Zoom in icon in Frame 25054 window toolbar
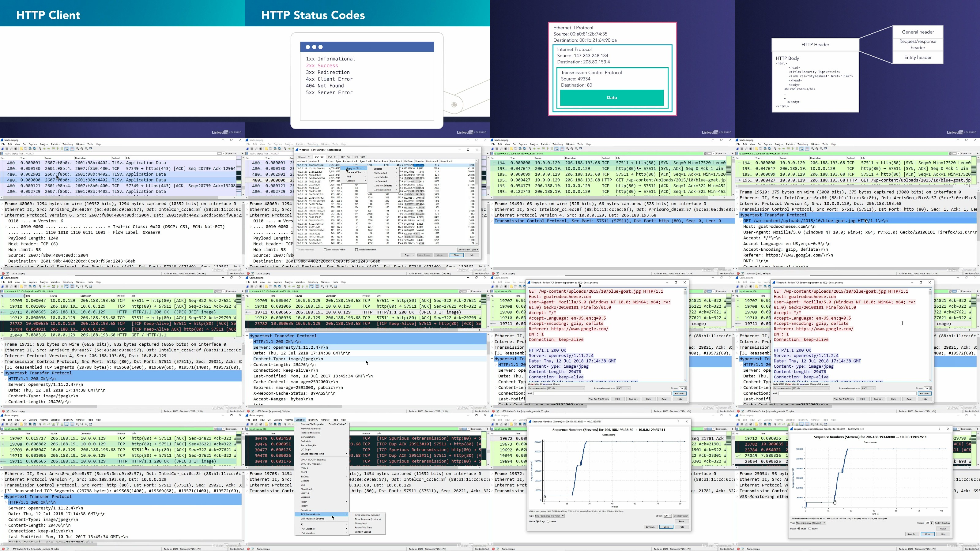Image resolution: width=980 pixels, height=551 pixels. pos(812,424)
